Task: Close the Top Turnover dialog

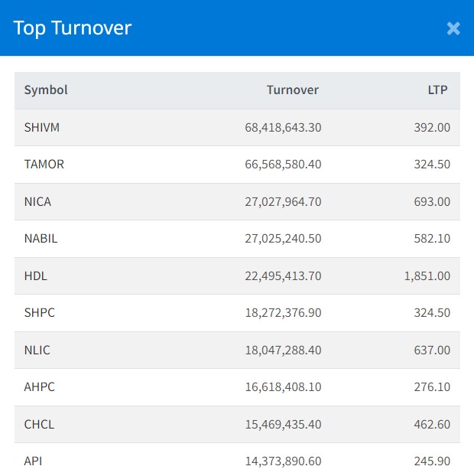Action: click(x=453, y=28)
